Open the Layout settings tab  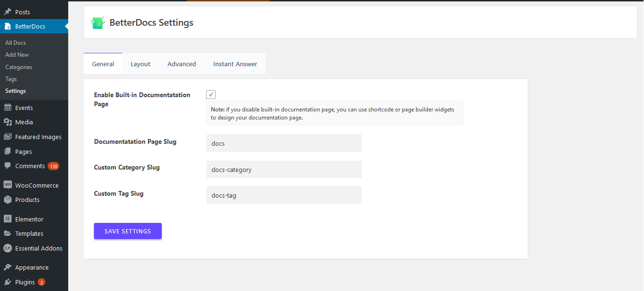click(140, 64)
